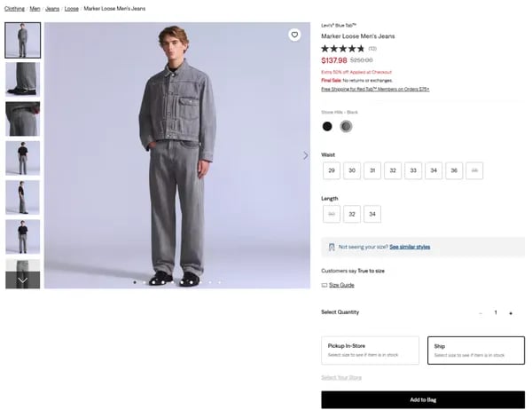This screenshot has height=410, width=532.
Task: Select Pickup In-Store option
Action: tap(370, 351)
